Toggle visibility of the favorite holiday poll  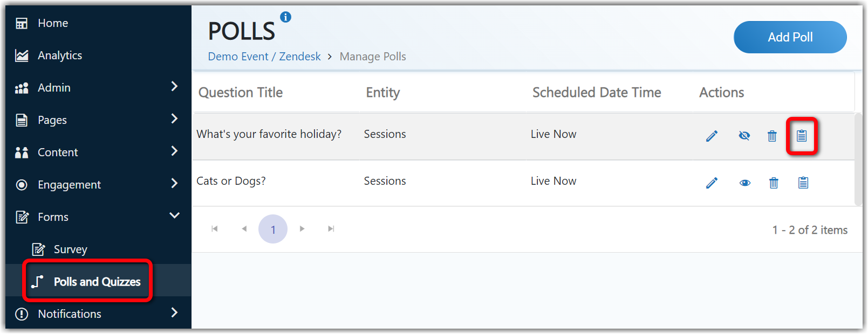coord(744,136)
